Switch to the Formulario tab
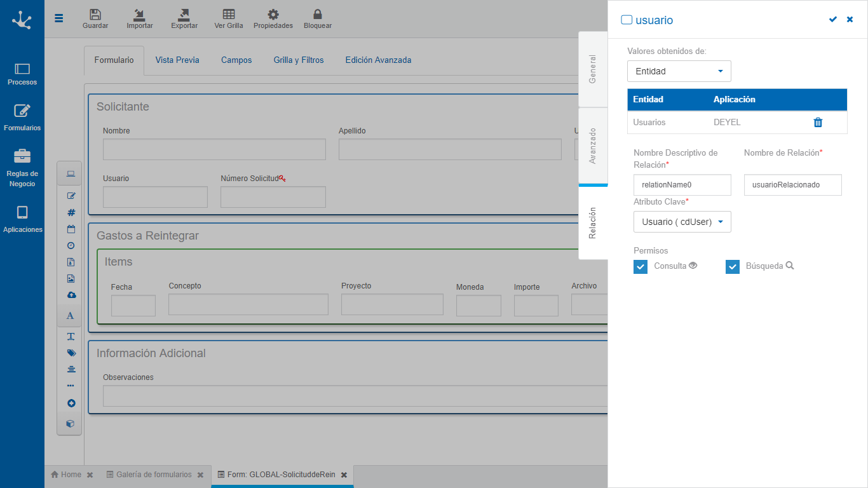 click(114, 60)
